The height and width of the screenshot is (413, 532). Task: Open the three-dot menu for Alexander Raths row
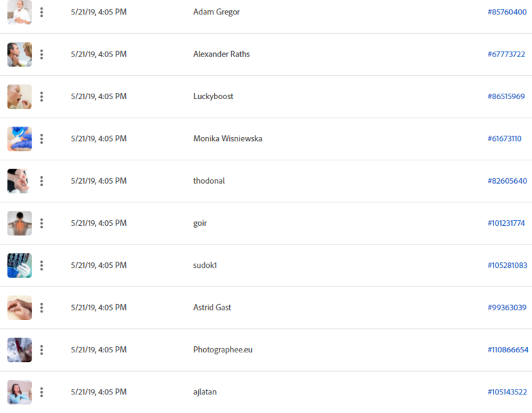tap(41, 54)
